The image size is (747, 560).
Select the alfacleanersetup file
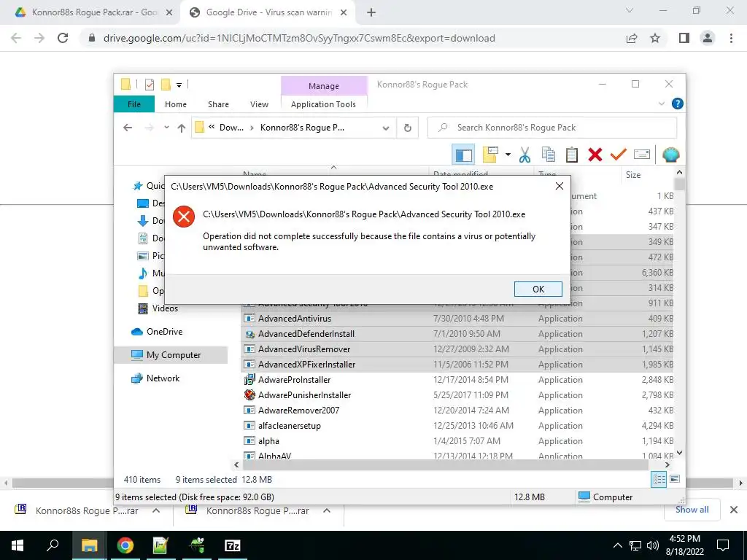coord(289,426)
